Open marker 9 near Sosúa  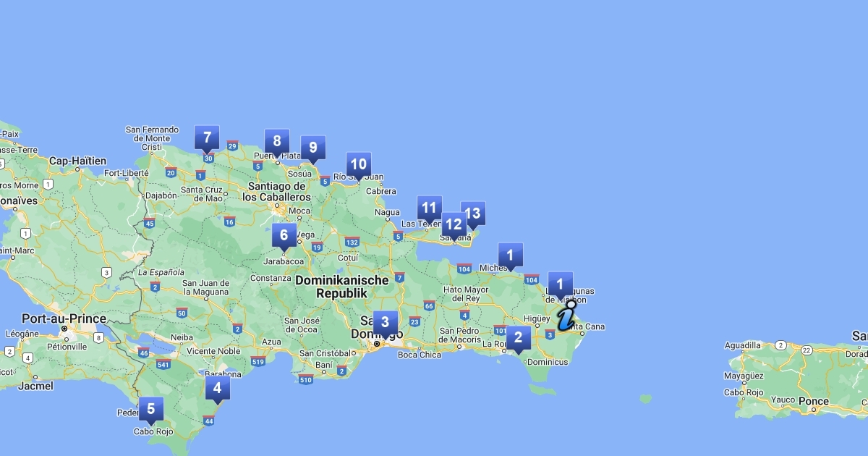point(312,148)
